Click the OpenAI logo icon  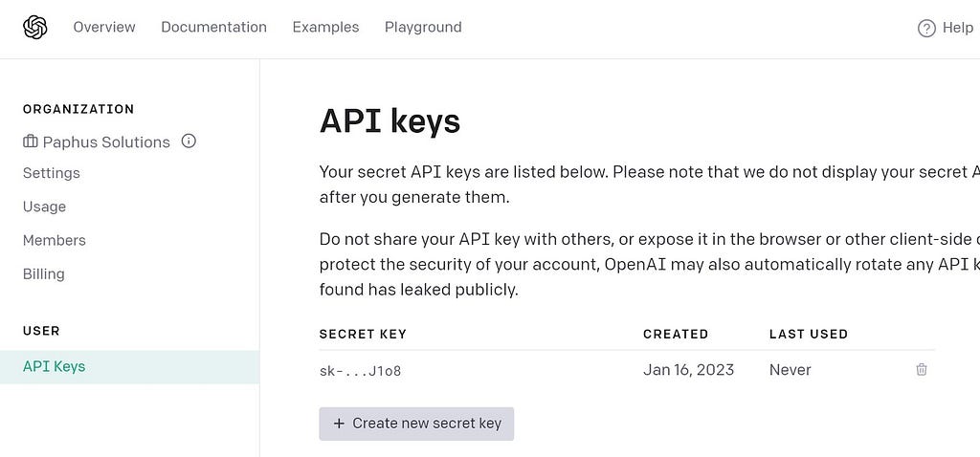35,28
